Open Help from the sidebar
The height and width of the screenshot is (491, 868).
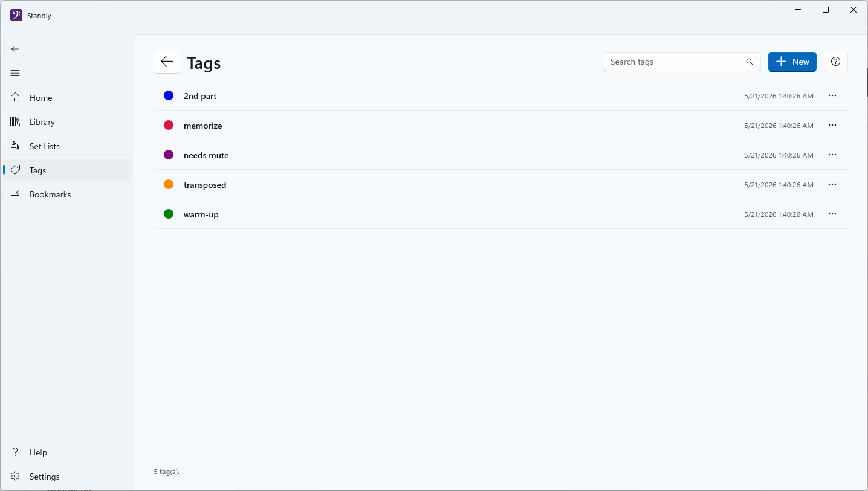point(67,452)
